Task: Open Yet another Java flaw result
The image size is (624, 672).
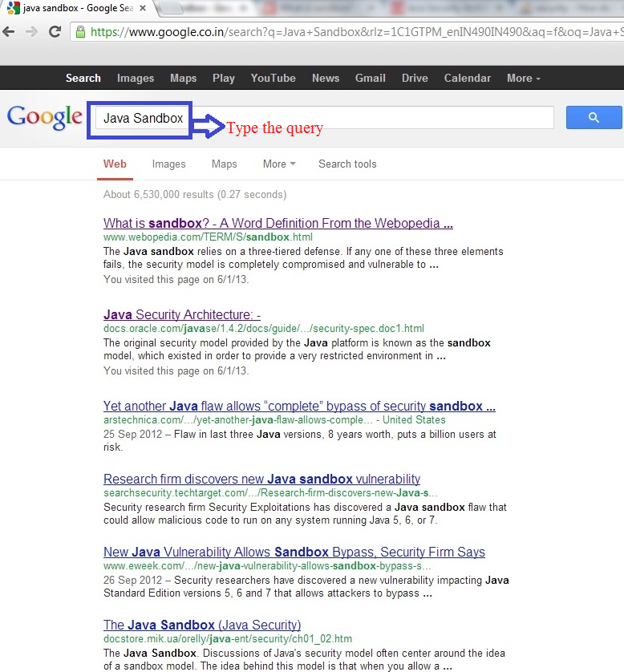Action: [299, 406]
